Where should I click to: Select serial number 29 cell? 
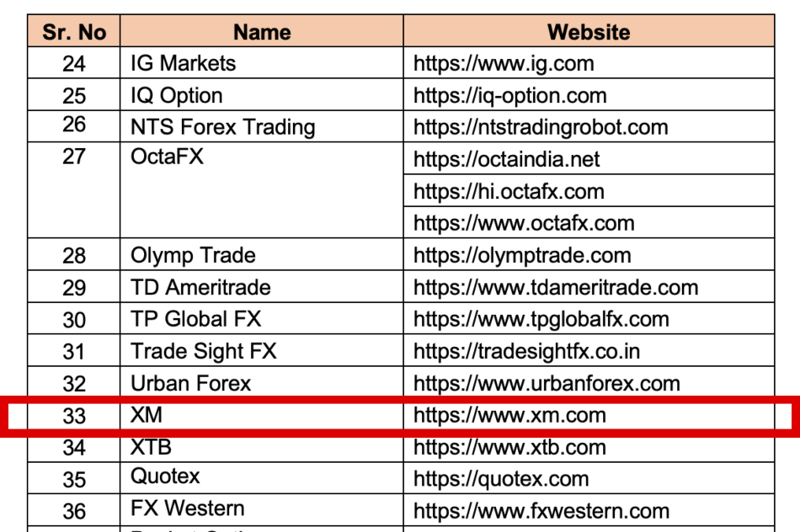tap(74, 287)
